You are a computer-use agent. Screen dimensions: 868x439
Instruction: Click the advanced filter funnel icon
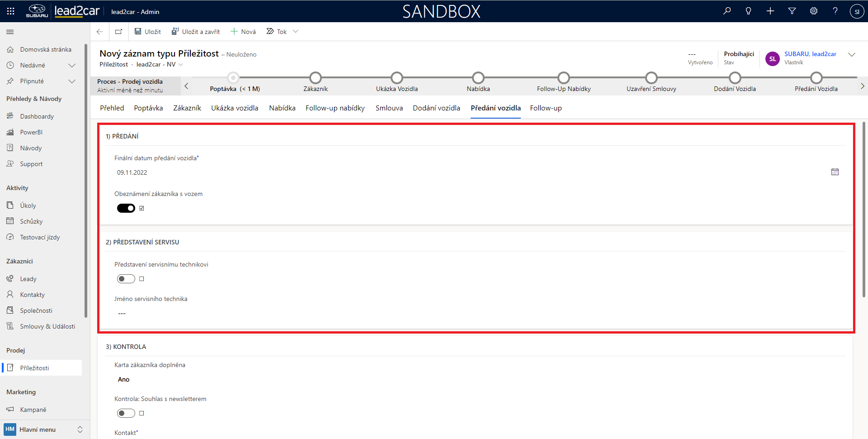click(x=792, y=11)
